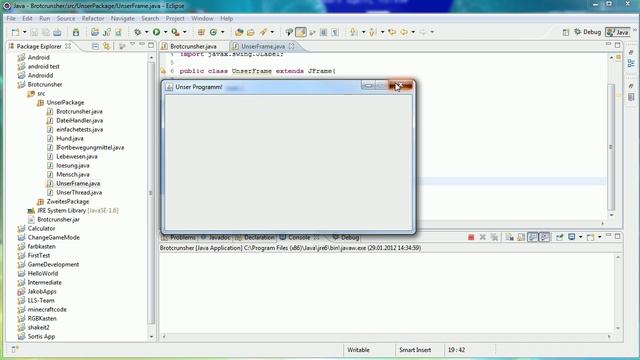Open the dropdown beside Display Selected Console
The height and width of the screenshot is (360, 640).
coord(580,237)
